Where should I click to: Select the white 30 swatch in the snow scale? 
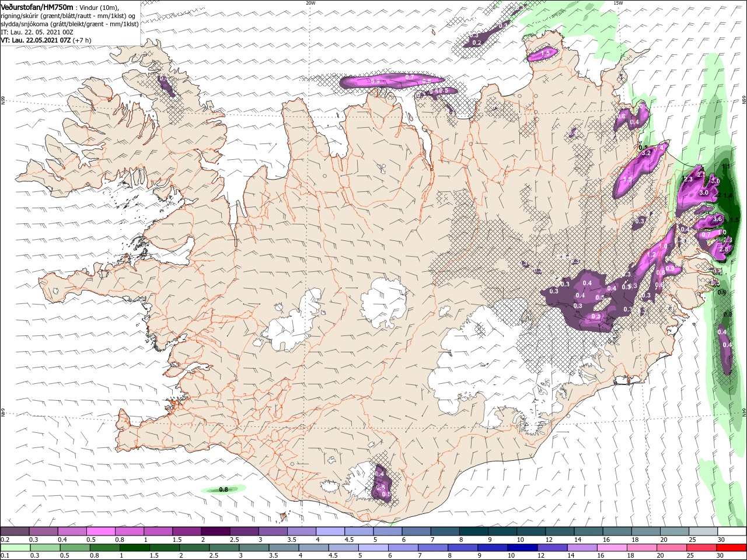[x=732, y=531]
